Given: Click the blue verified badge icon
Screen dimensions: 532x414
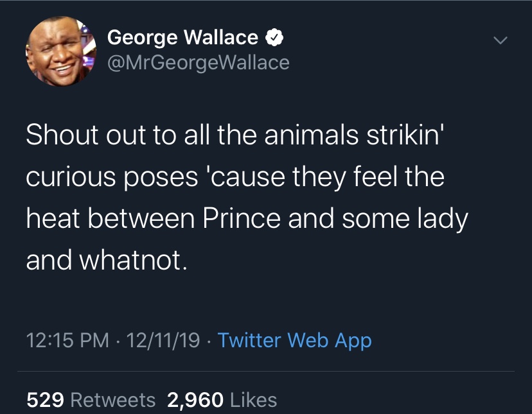Looking at the screenshot, I should click(274, 38).
